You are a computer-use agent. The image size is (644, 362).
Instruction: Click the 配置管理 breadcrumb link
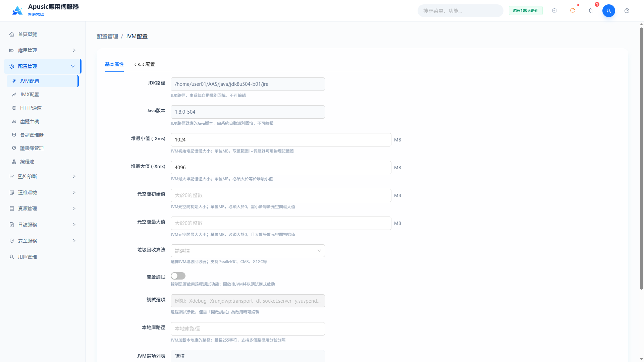pyautogui.click(x=107, y=36)
